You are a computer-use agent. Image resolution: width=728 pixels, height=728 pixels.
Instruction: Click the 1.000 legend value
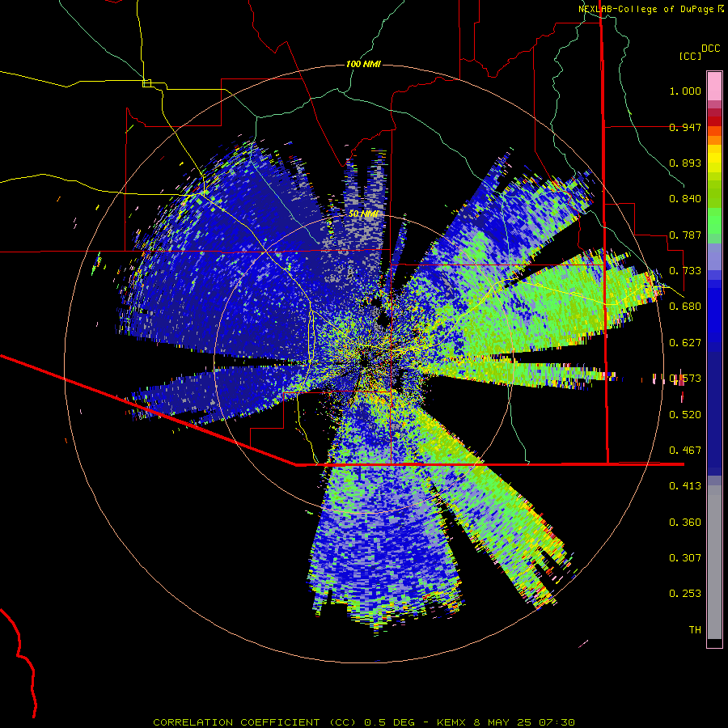(685, 91)
